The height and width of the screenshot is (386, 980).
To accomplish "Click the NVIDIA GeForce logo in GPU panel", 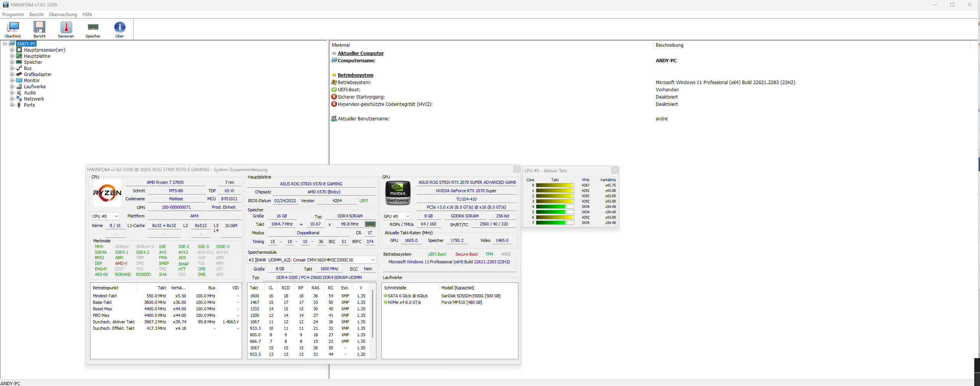I will 397,193.
